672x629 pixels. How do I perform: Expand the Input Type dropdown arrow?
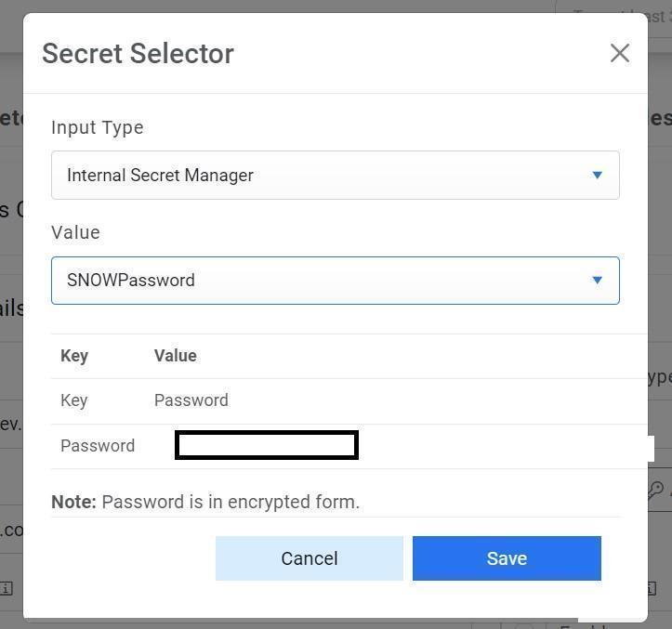(x=597, y=175)
